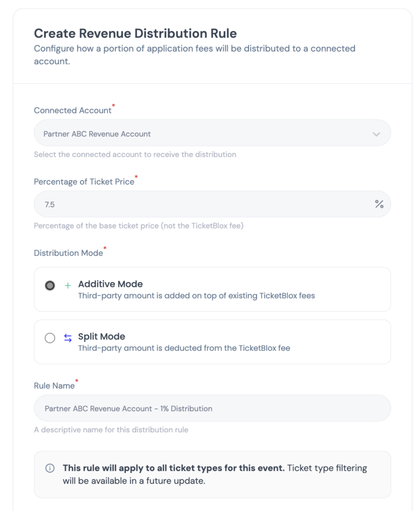The image size is (420, 511).
Task: Click the chevron in Connected Account dropdown
Action: point(376,134)
